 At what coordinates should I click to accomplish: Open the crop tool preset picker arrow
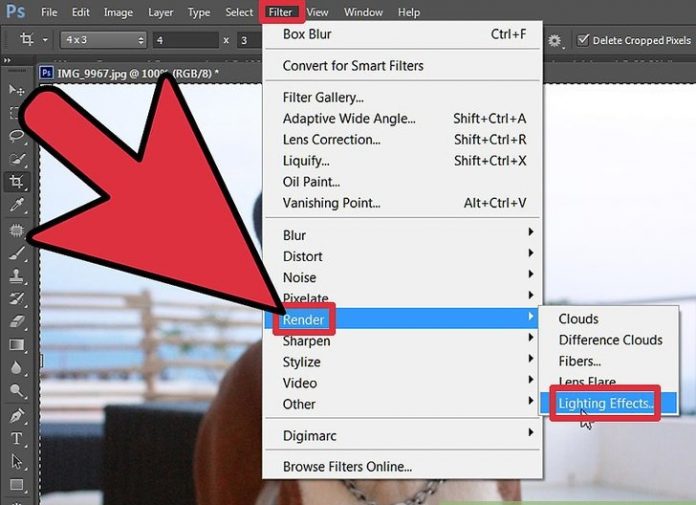pyautogui.click(x=46, y=41)
